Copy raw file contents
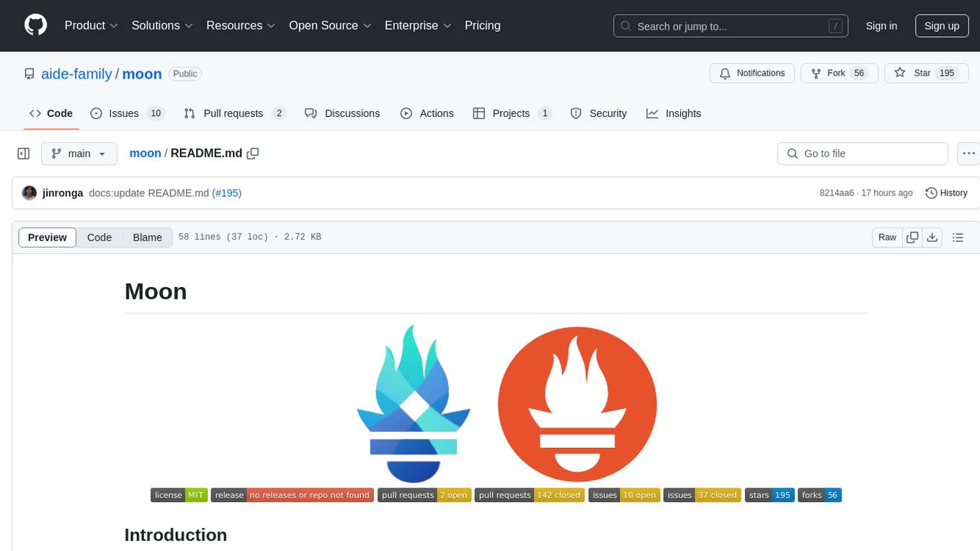Viewport: 980px width, 551px height. click(912, 237)
